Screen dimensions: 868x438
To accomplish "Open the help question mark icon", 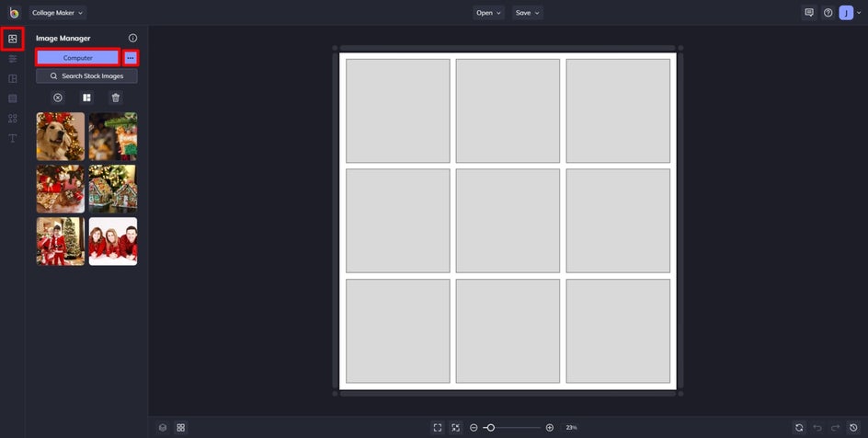I will pyautogui.click(x=828, y=13).
